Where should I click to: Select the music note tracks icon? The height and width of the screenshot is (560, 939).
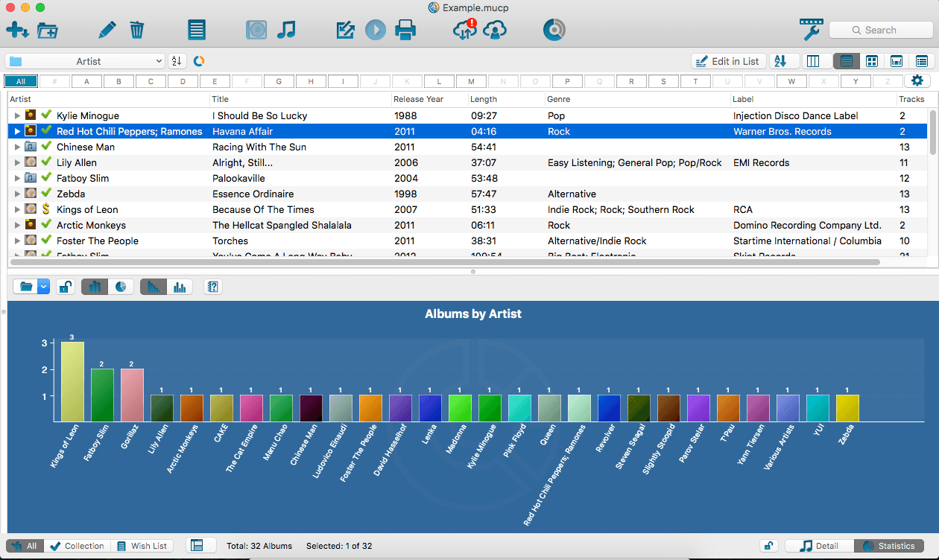[286, 30]
